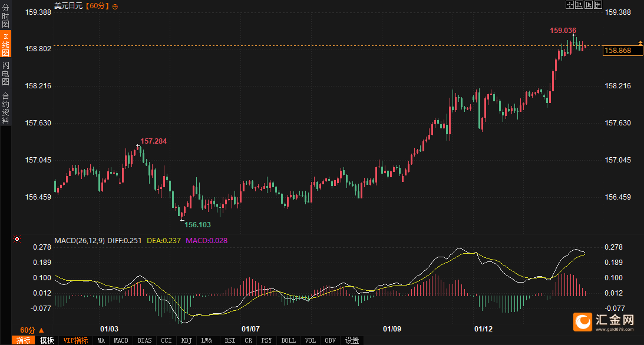Click the red target icon left of MACD label
644x345 pixels.
pyautogui.click(x=17, y=240)
